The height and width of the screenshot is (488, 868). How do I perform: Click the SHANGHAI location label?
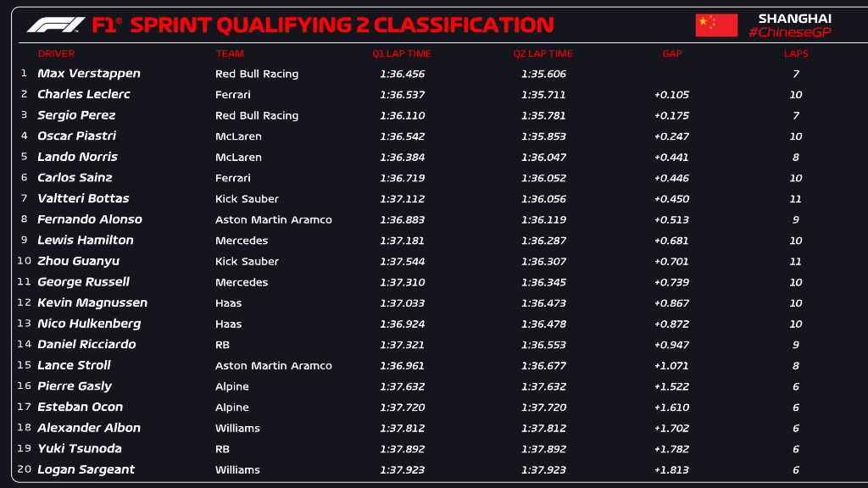pos(794,18)
